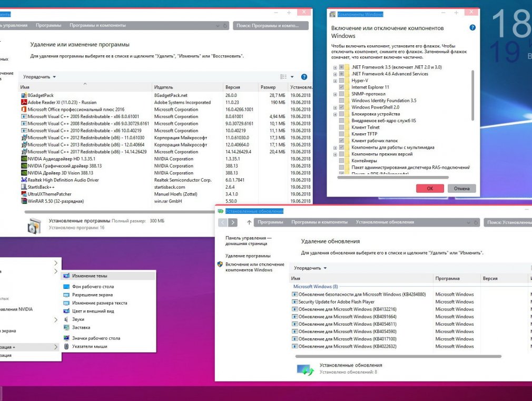The height and width of the screenshot is (401, 532).
Task: Open Включение или отключение компонентов Windows link
Action: coord(255,267)
